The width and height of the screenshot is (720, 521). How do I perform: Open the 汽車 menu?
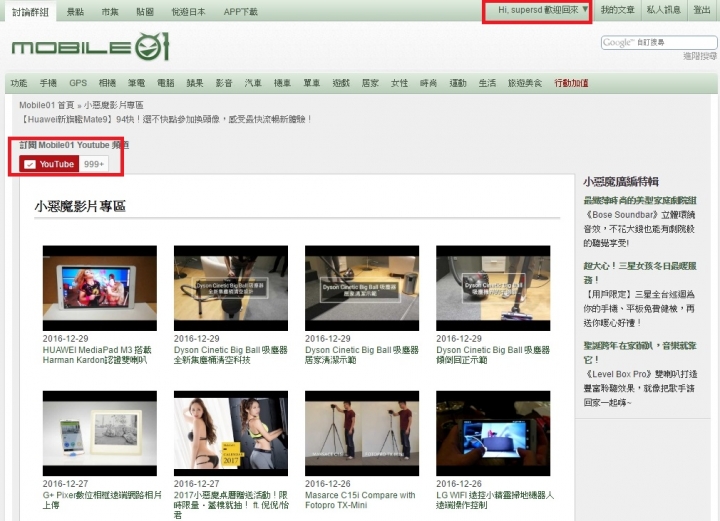pos(253,83)
